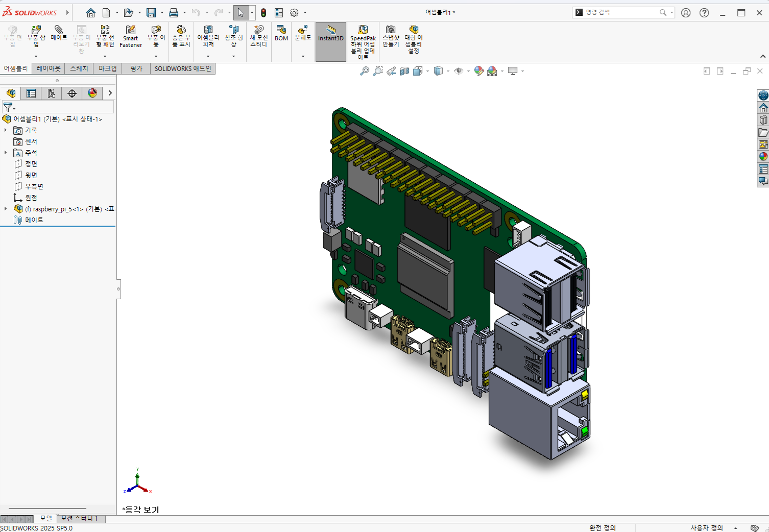
Task: Click 스냅샷 만들기 camera icon
Action: coord(391,37)
